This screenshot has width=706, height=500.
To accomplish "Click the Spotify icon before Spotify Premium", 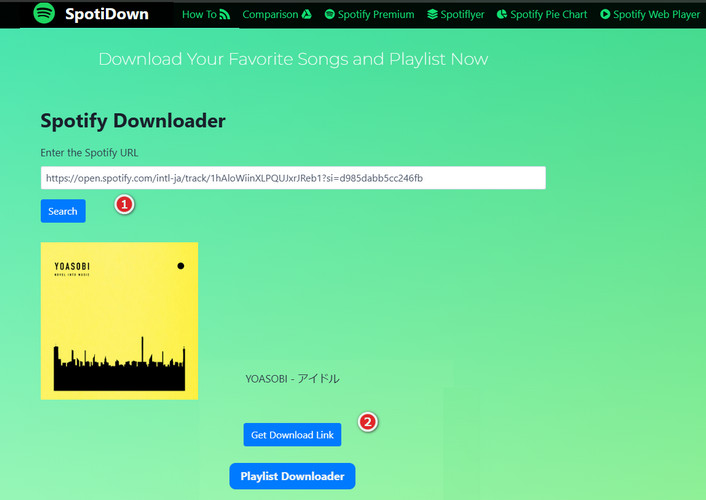I will click(330, 14).
